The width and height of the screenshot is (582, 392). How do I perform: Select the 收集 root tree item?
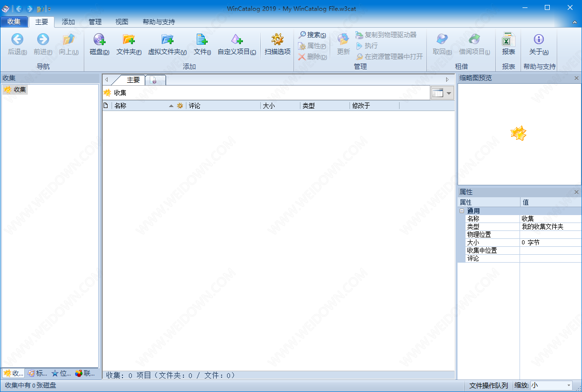(x=20, y=90)
